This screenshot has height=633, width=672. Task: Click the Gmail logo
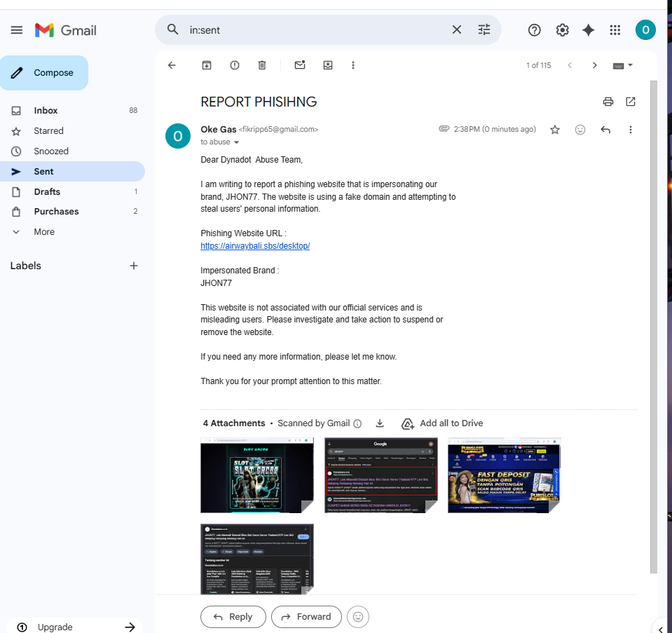point(66,30)
